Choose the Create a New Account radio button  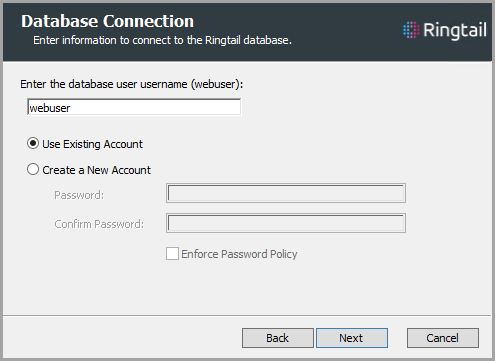click(x=33, y=169)
